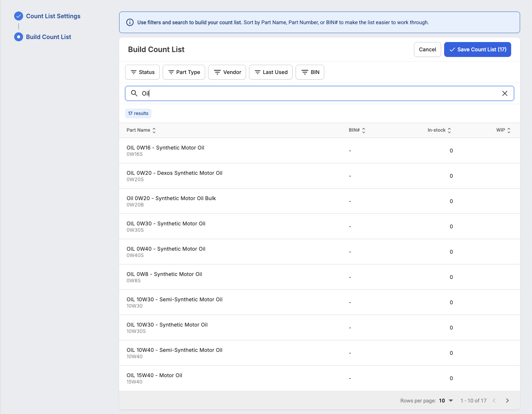Sort by Part Name arrows icon
This screenshot has width=532, height=414.
point(154,130)
